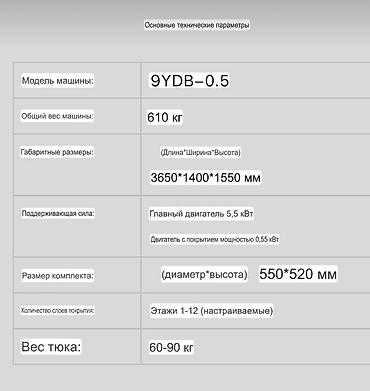Click the note '(диаметр*высота)'
The image size is (370, 391).
point(204,274)
